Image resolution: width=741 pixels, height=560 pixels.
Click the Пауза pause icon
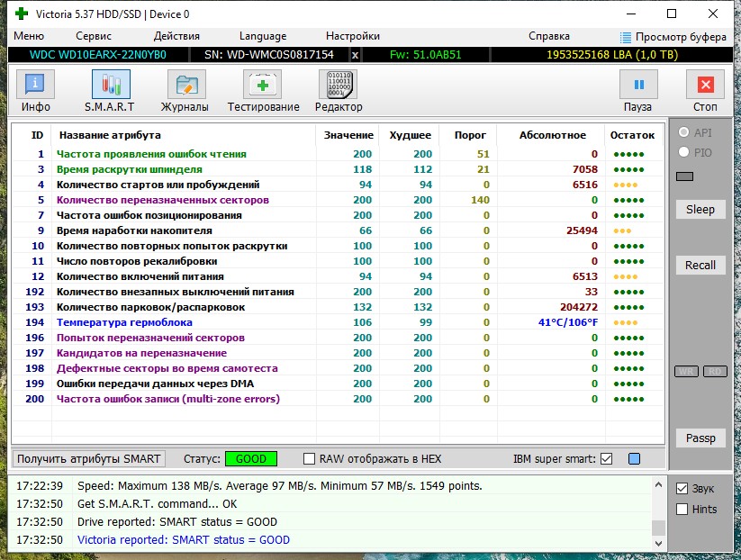tap(638, 85)
